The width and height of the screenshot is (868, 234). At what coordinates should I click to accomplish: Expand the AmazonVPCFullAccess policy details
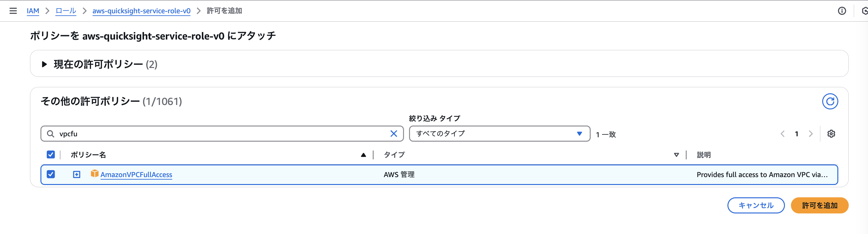(x=76, y=174)
